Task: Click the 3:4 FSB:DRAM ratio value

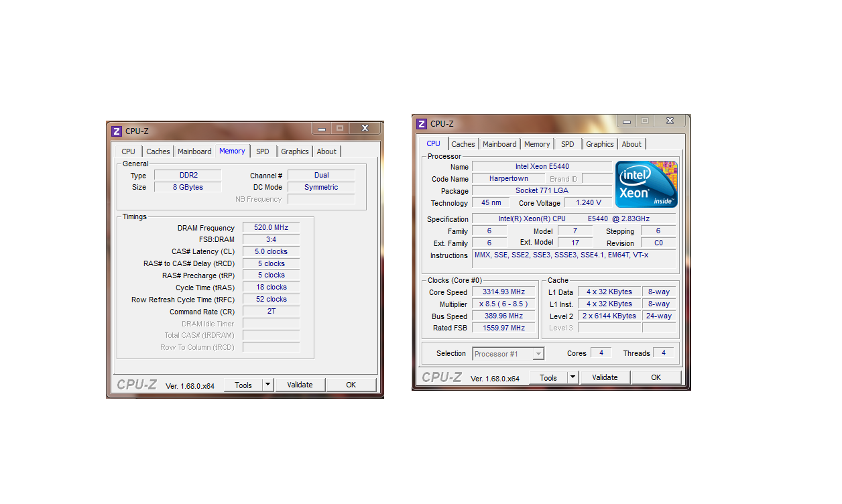Action: 271,240
